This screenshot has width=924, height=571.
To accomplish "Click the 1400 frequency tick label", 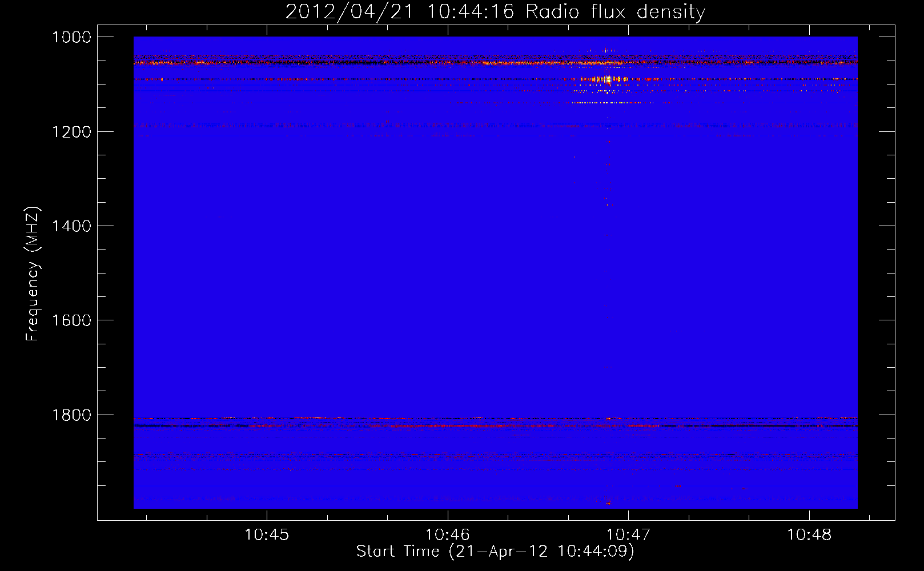I will click(x=71, y=226).
